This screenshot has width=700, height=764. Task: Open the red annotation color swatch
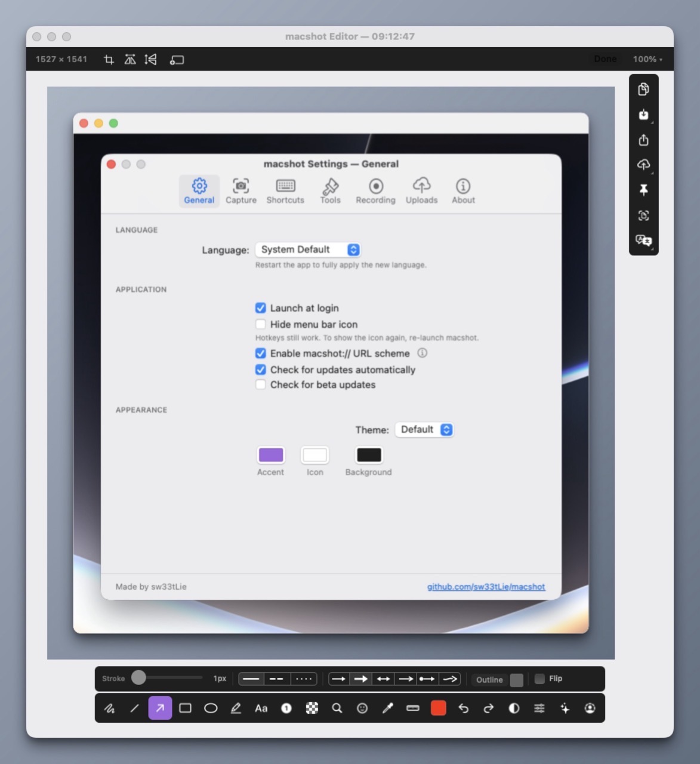pyautogui.click(x=439, y=708)
